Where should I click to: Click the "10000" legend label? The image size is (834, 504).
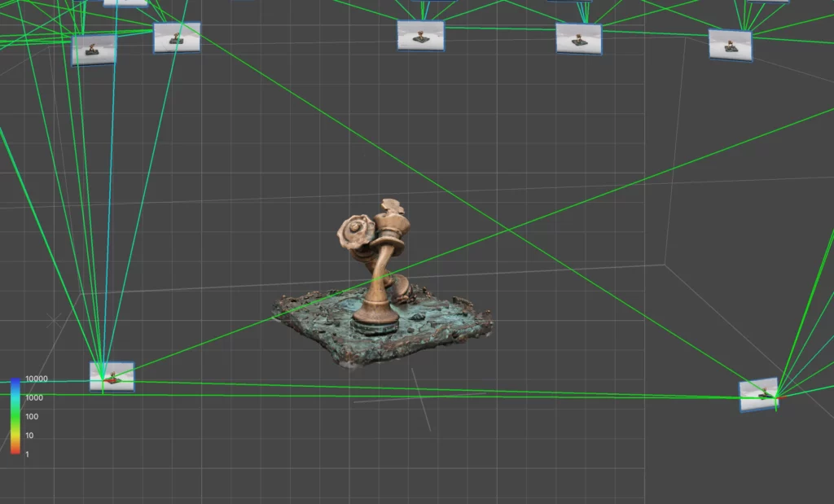37,379
